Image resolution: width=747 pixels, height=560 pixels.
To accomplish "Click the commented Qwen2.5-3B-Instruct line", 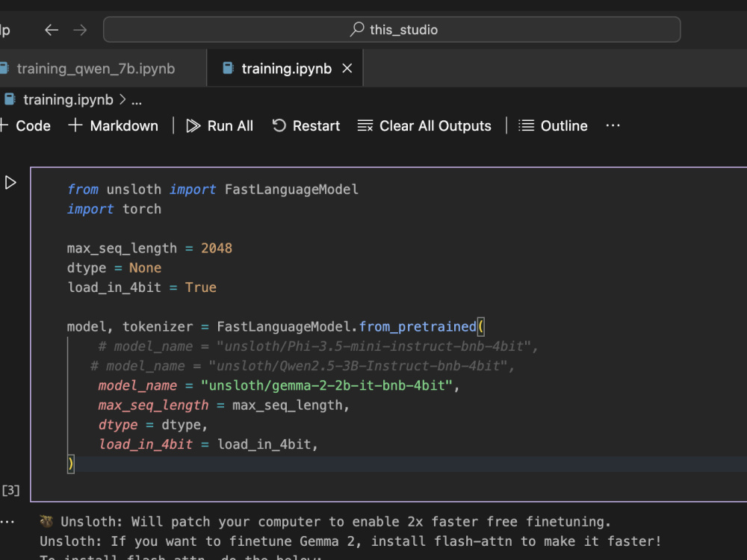I will point(303,366).
